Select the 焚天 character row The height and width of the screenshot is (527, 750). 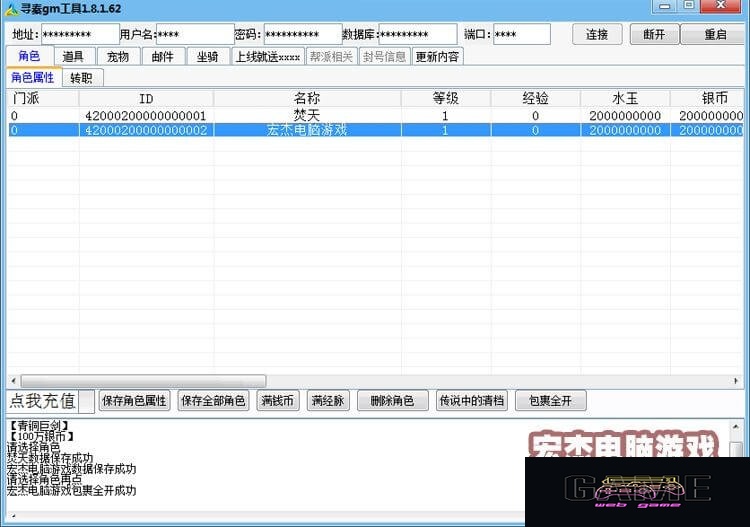coord(375,116)
